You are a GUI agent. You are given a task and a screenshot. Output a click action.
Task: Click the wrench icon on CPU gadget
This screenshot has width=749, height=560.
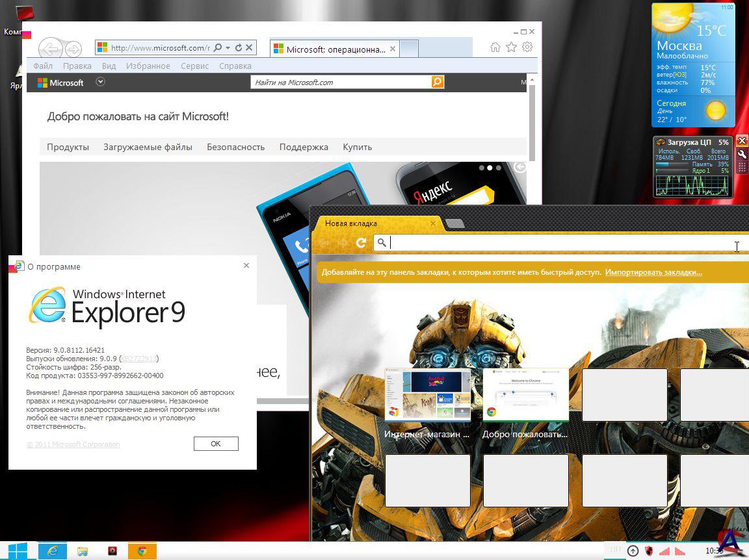pos(742,154)
